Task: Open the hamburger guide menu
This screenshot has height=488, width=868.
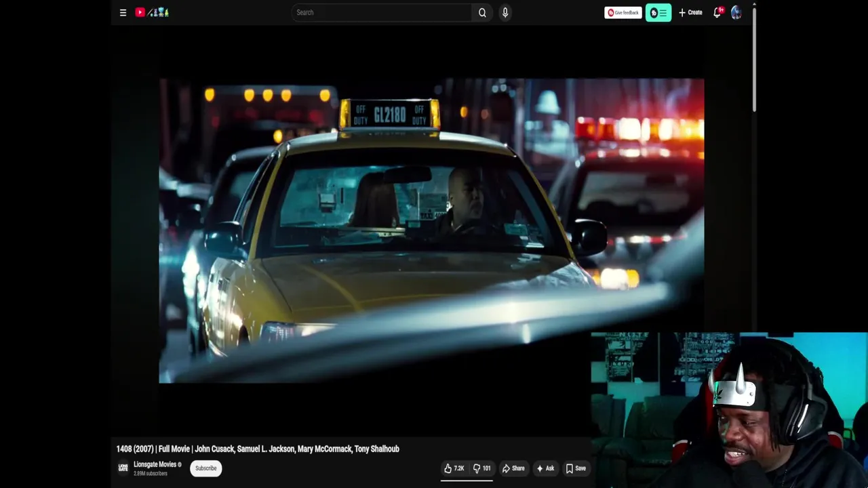Action: coord(123,12)
